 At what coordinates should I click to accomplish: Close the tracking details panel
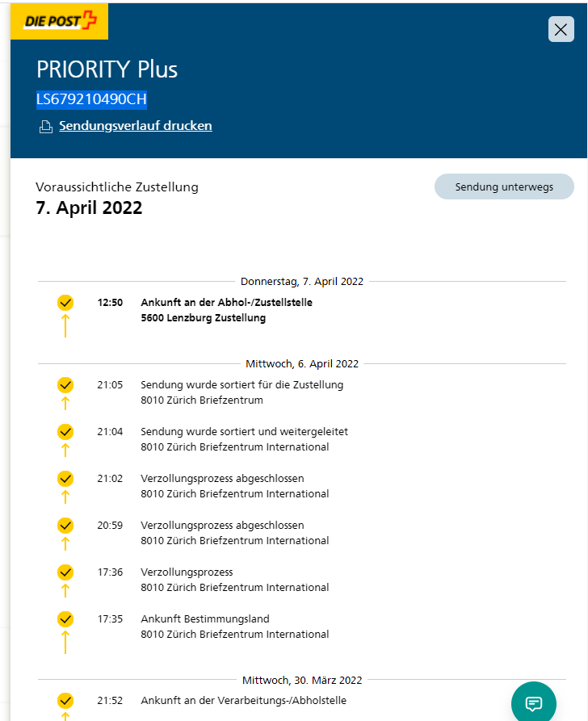tap(561, 29)
